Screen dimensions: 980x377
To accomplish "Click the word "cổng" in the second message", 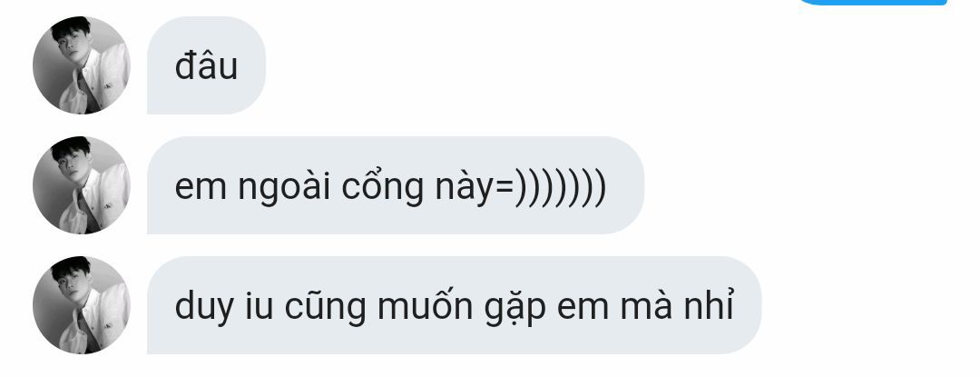I will pos(383,187).
